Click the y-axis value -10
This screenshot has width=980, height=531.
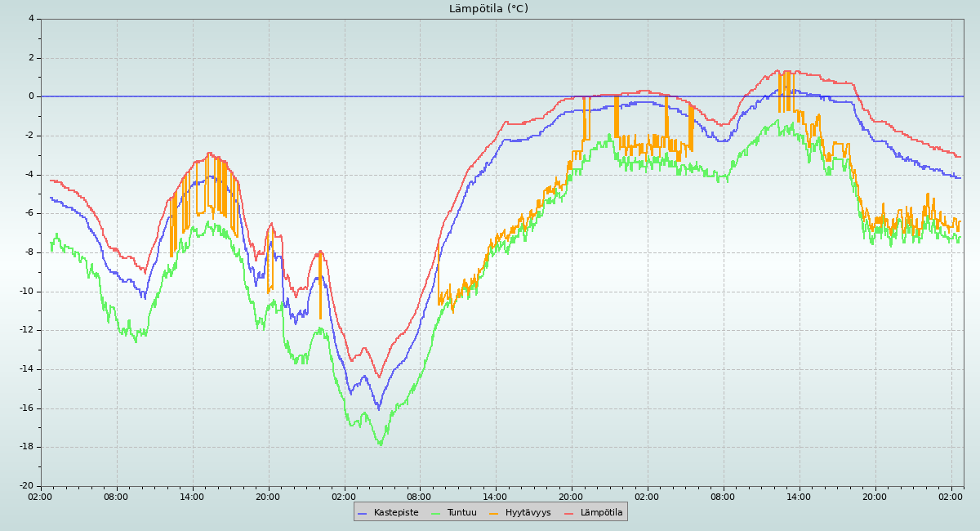pyautogui.click(x=27, y=292)
